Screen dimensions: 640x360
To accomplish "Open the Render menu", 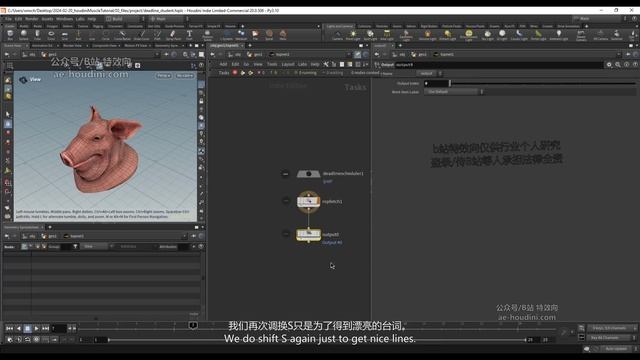I will (x=31, y=19).
